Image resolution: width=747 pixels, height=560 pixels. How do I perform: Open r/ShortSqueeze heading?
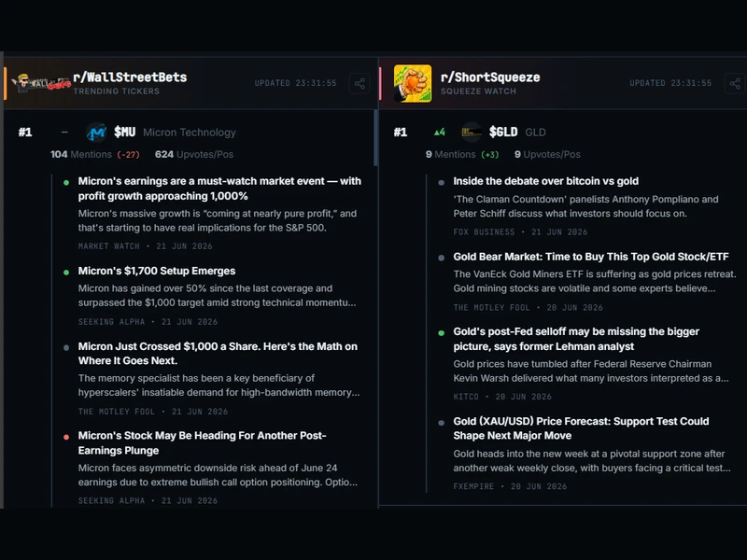click(490, 77)
